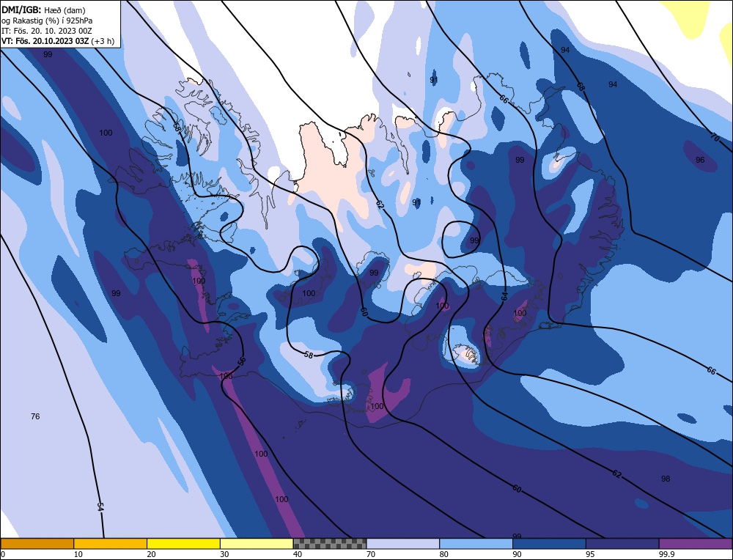Click the '54' contour label
Screen dimensions: 733x560
100,506
